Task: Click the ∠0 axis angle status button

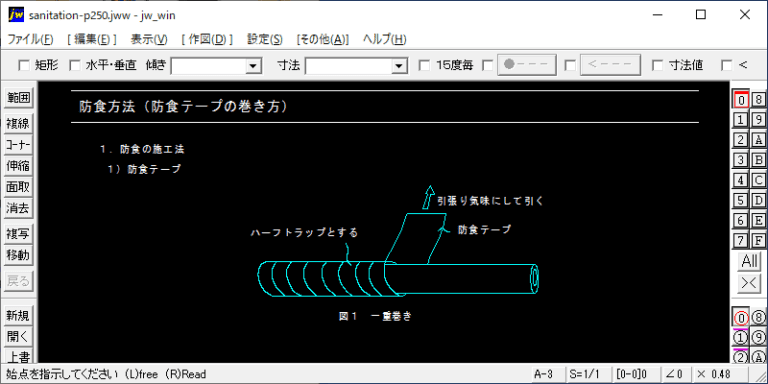Action: [675, 374]
